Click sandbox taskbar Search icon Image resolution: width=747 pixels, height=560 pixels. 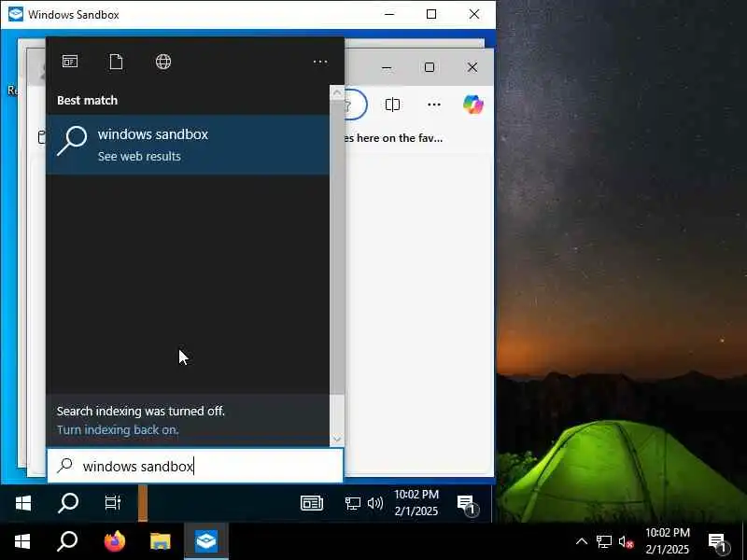(x=67, y=503)
